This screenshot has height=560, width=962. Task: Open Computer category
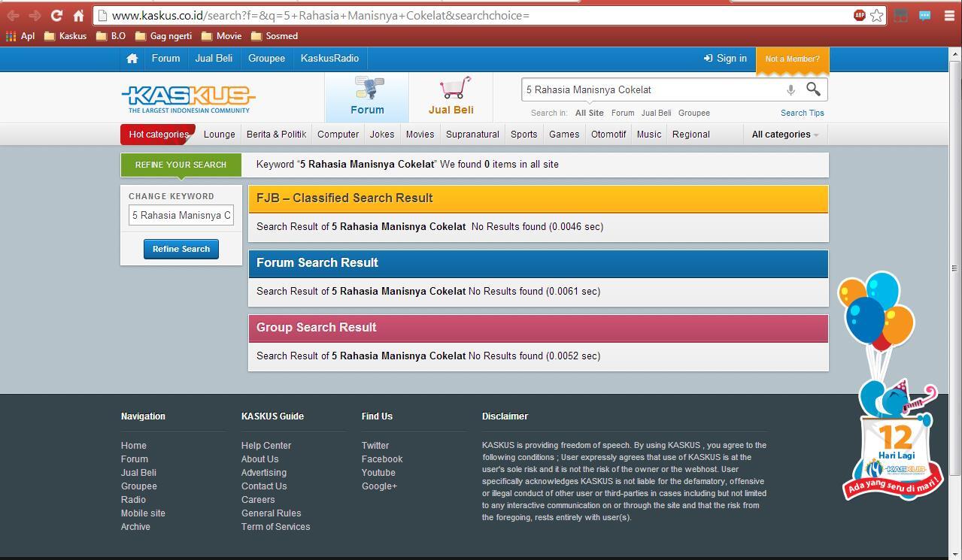(x=338, y=135)
